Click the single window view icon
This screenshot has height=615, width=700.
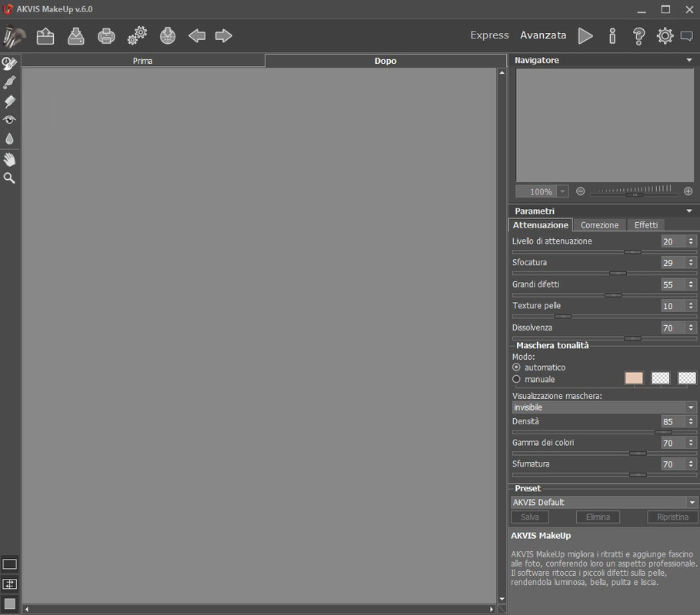(x=10, y=564)
